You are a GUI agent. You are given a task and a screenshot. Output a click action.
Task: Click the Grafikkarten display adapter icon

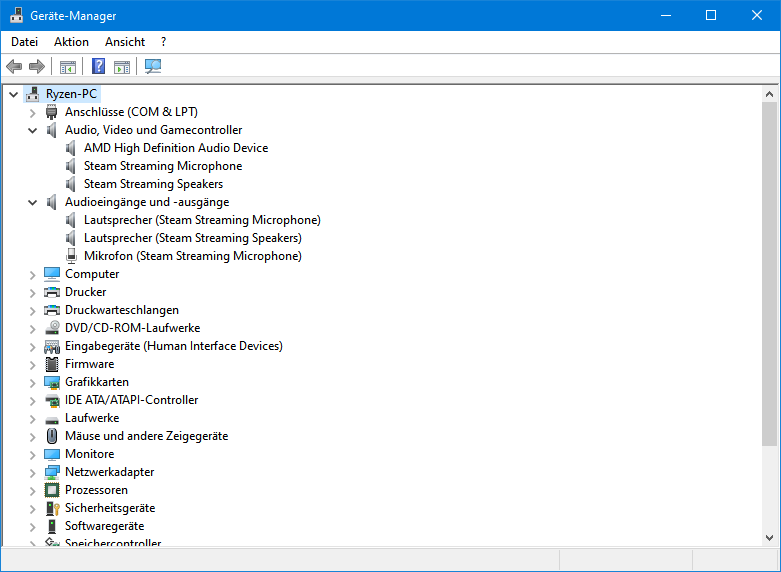tap(52, 382)
